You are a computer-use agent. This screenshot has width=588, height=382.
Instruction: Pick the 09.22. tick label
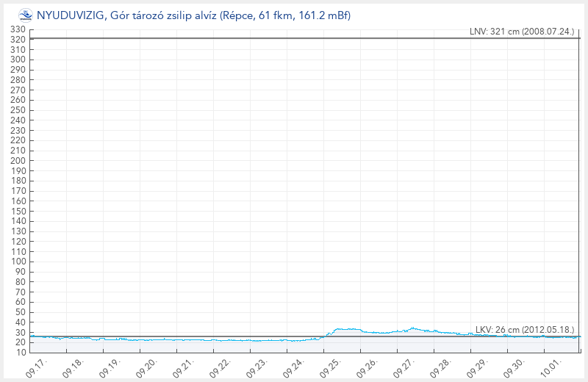click(220, 367)
